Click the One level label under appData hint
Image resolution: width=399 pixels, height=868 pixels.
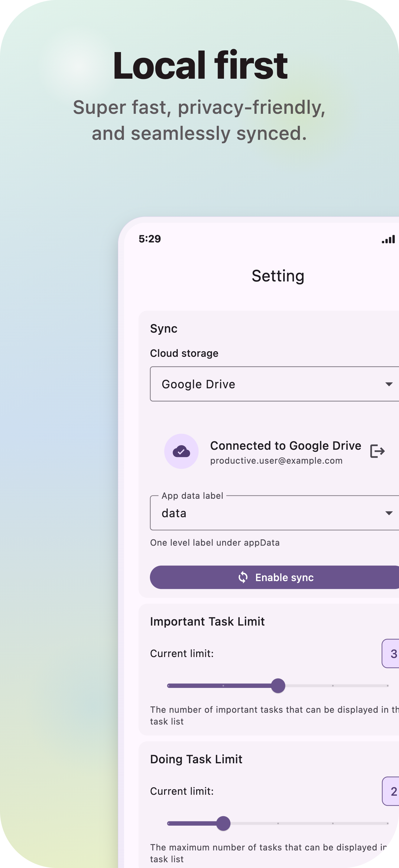215,542
